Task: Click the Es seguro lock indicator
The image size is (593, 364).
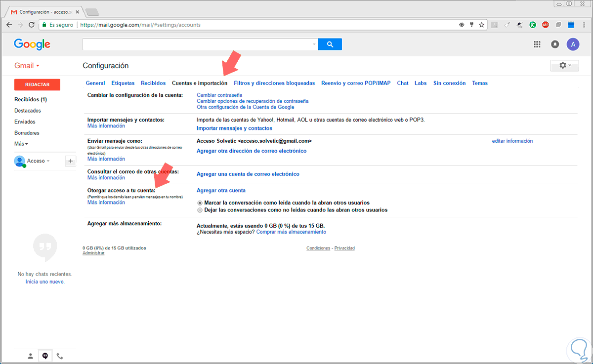Action: point(57,25)
